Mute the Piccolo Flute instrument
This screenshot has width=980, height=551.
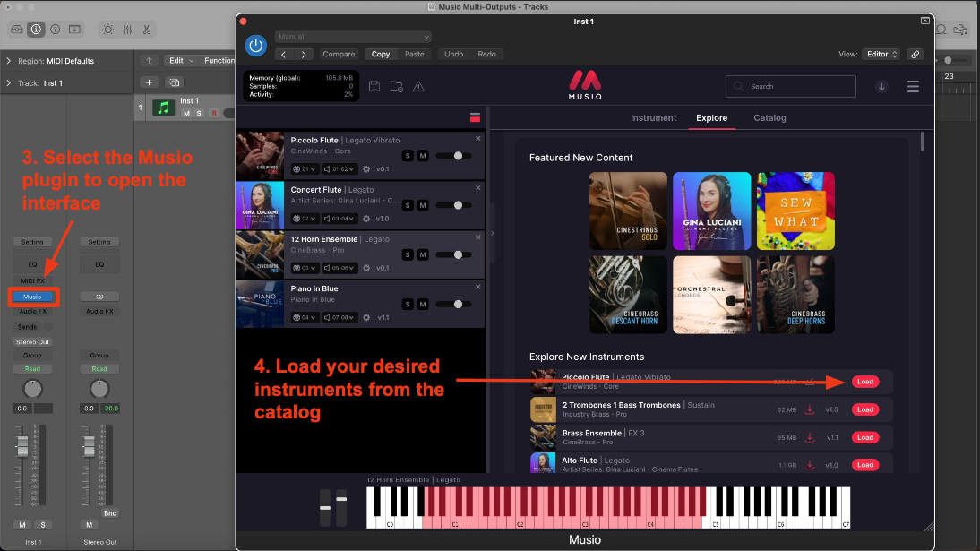[423, 156]
